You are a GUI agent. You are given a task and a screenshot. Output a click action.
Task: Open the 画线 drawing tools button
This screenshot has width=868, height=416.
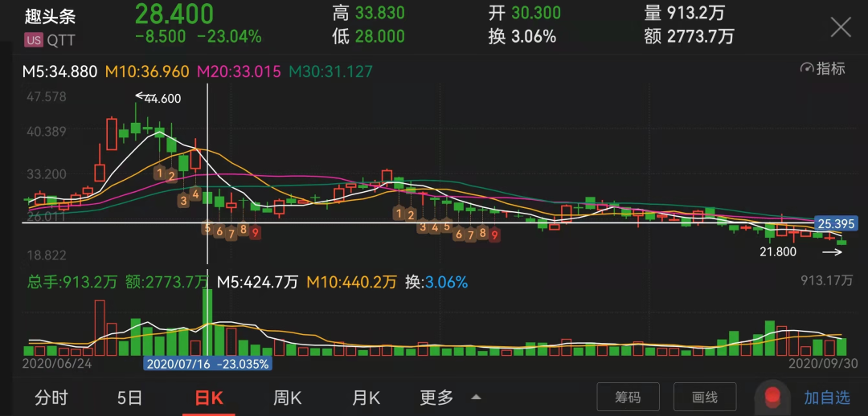pos(705,397)
